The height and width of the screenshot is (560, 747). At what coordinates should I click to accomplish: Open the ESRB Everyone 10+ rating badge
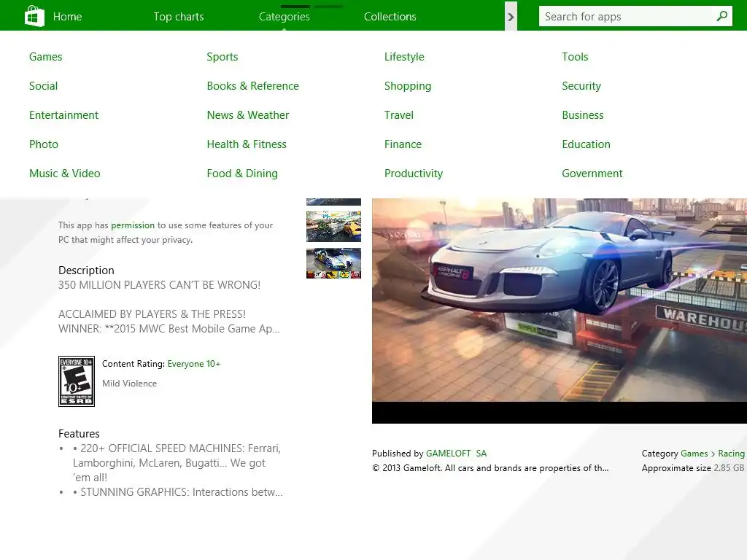point(76,381)
